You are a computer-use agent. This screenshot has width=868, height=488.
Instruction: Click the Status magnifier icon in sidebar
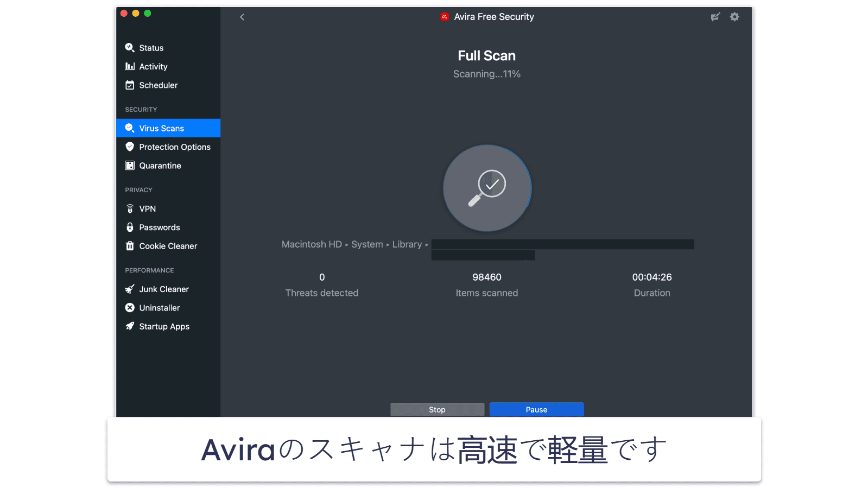pyautogui.click(x=130, y=48)
